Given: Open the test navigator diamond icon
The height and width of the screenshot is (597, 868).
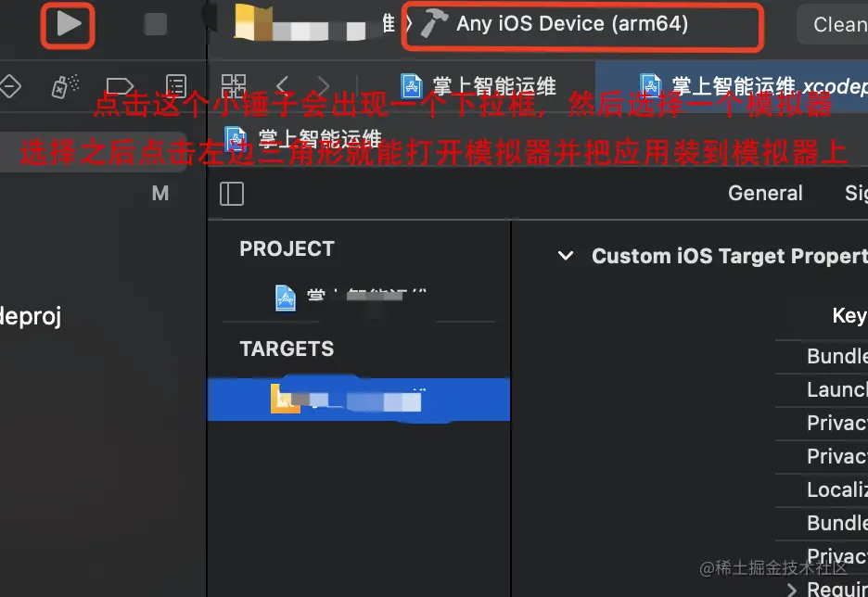Looking at the screenshot, I should pos(10,87).
